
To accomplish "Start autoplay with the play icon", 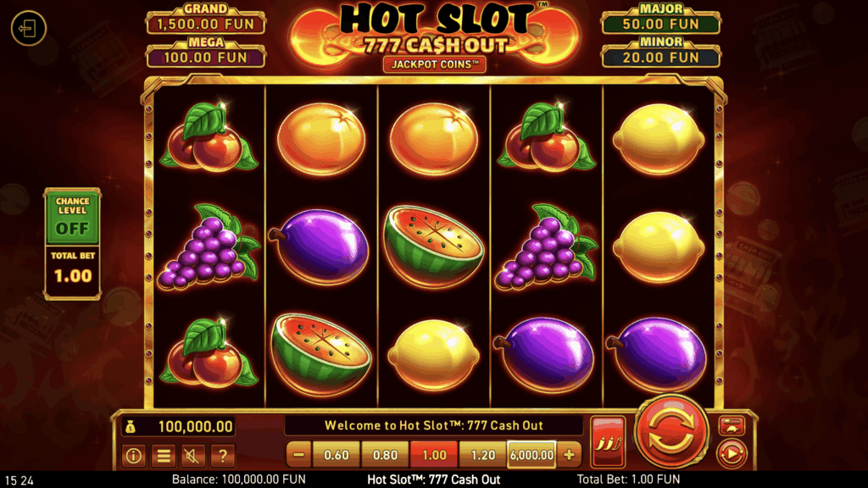I will (732, 454).
